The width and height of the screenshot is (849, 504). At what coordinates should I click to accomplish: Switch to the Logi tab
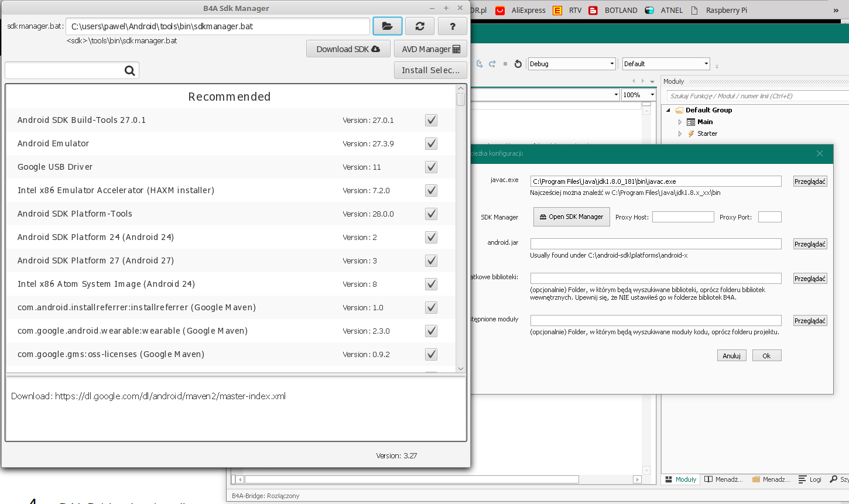click(x=810, y=479)
